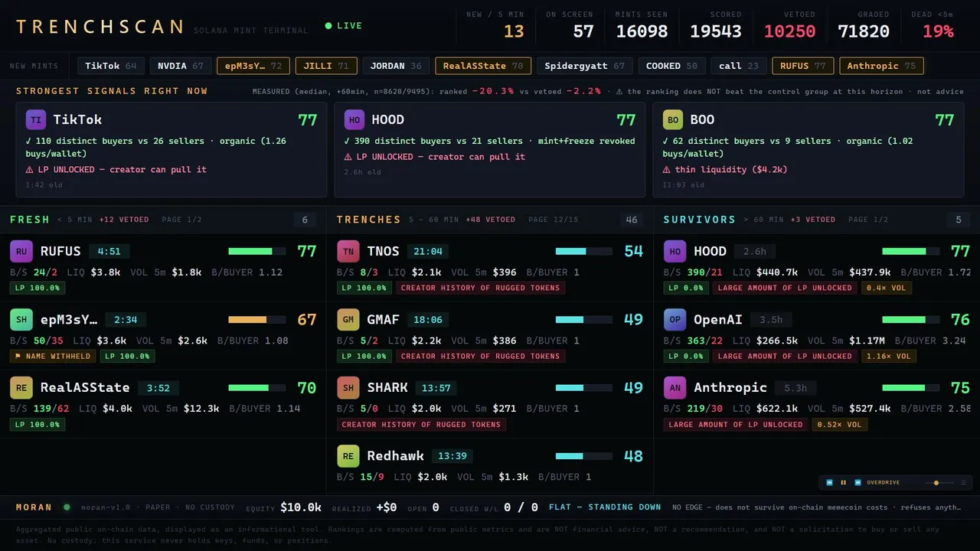Image resolution: width=980 pixels, height=551 pixels.
Task: Click the RUFUS score bar
Action: (x=257, y=251)
